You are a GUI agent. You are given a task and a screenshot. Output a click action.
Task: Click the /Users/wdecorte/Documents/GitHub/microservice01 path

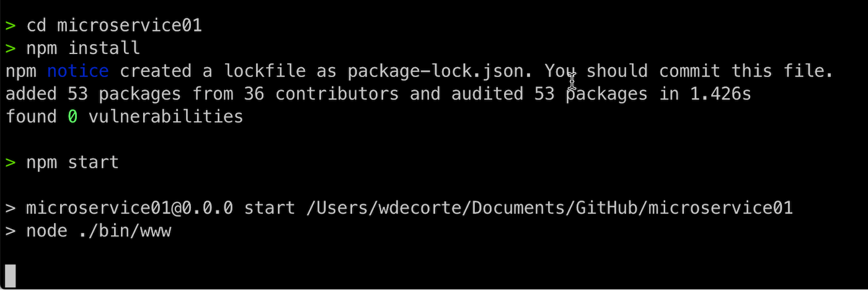coord(550,208)
